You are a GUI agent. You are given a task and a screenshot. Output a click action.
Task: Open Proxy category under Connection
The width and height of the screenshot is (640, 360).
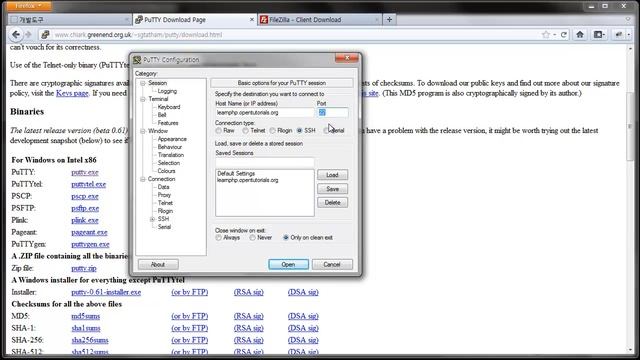(164, 195)
